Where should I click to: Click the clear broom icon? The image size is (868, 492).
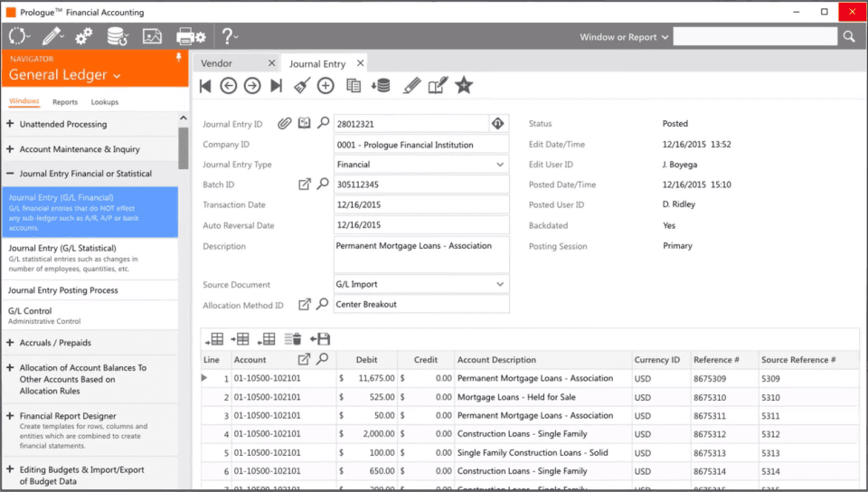(302, 86)
